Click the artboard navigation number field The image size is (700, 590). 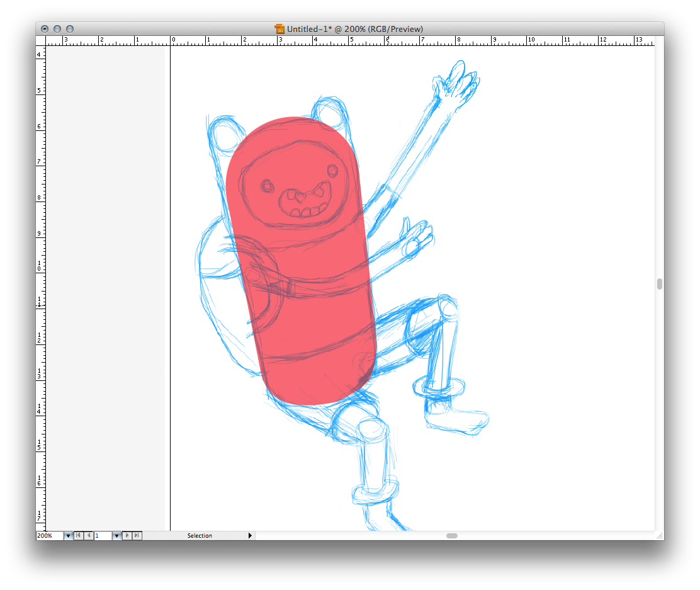tap(103, 536)
